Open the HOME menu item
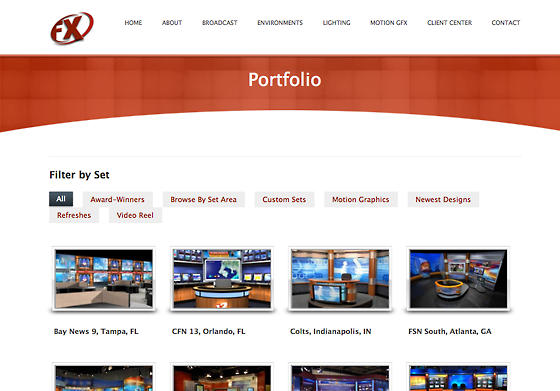This screenshot has height=391, width=560. 133,23
